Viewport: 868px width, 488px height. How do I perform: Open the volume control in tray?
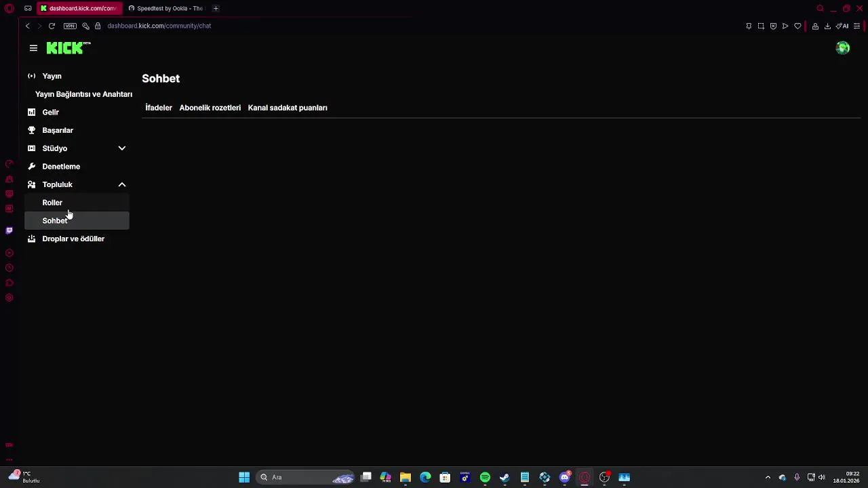tap(821, 477)
